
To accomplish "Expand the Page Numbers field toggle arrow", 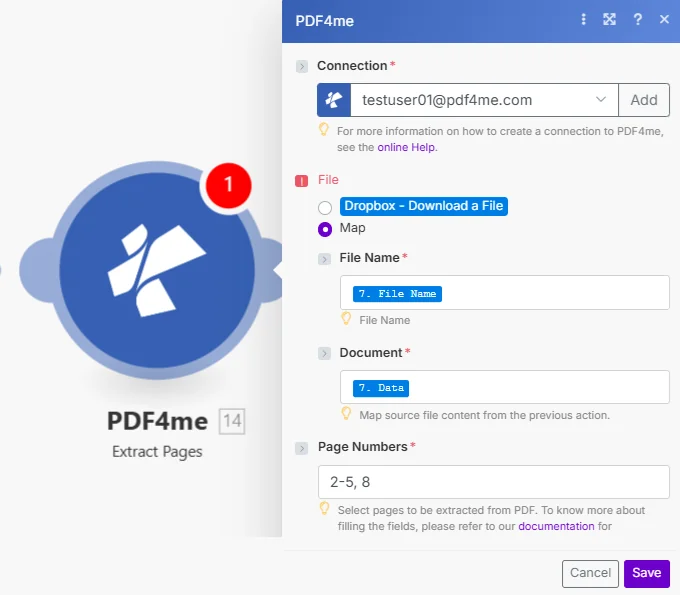I will (301, 448).
